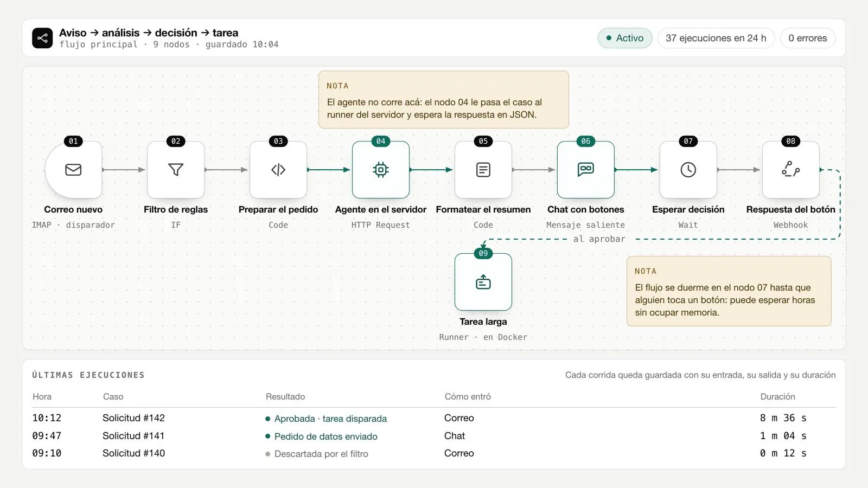
Task: Open the Tarea larga runner node
Action: click(x=483, y=282)
